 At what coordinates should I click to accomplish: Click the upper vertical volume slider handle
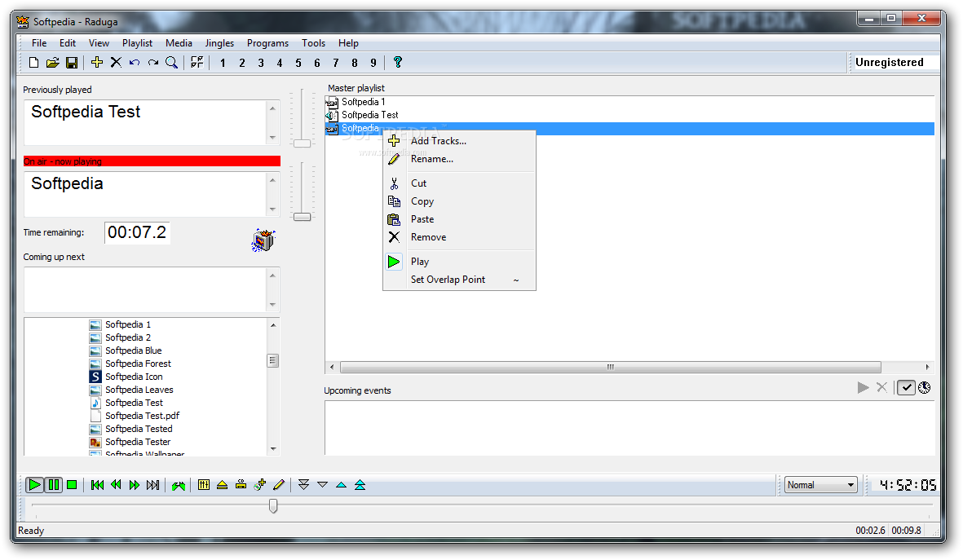(x=303, y=143)
